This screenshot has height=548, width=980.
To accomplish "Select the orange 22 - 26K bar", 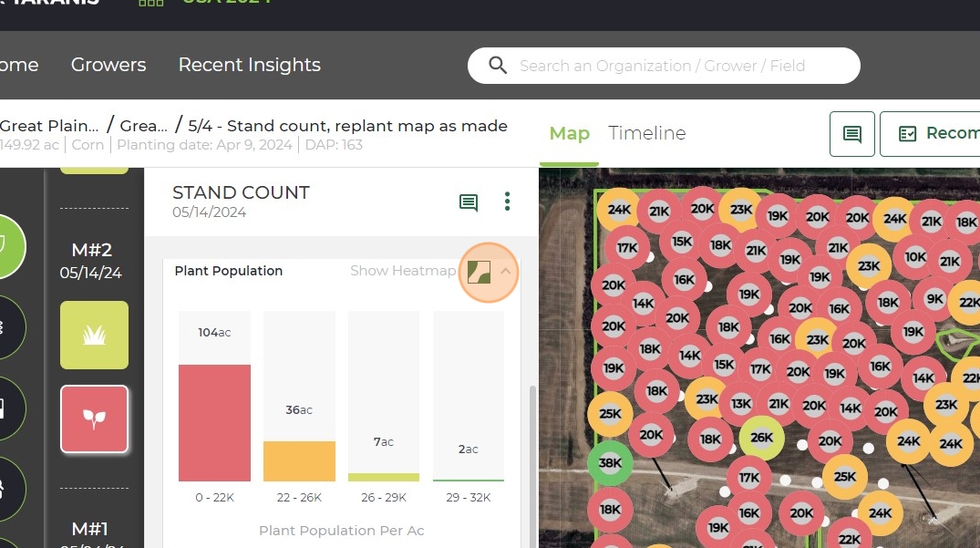I will coord(299,461).
